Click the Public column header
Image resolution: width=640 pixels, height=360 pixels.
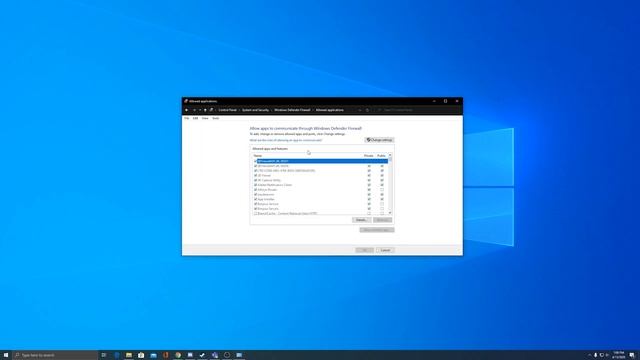click(x=381, y=156)
